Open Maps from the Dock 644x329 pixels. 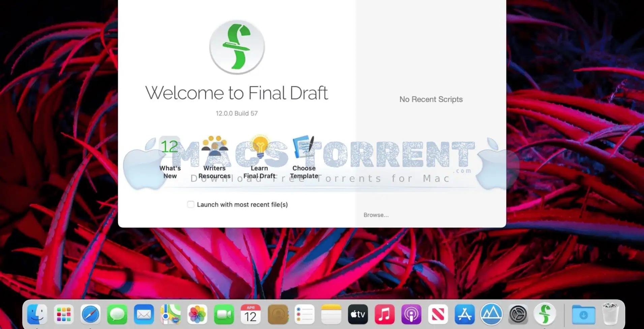point(171,314)
